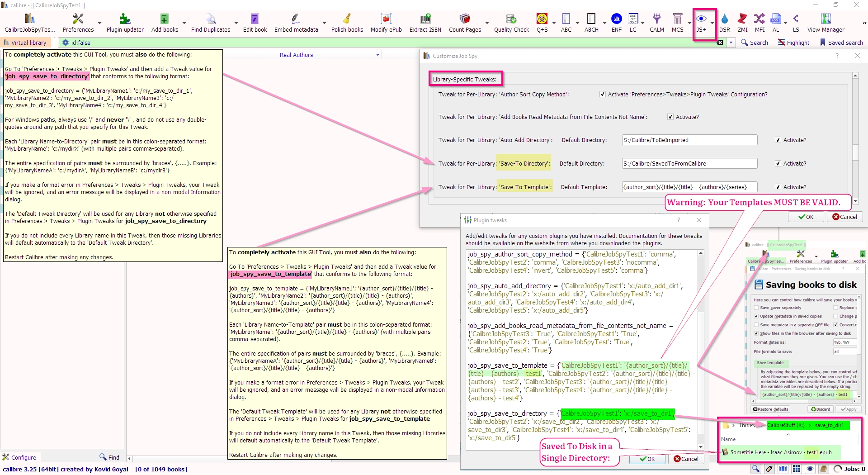Toggle Activate for Save-To Directory tweak
This screenshot has height=475, width=868.
778,164
